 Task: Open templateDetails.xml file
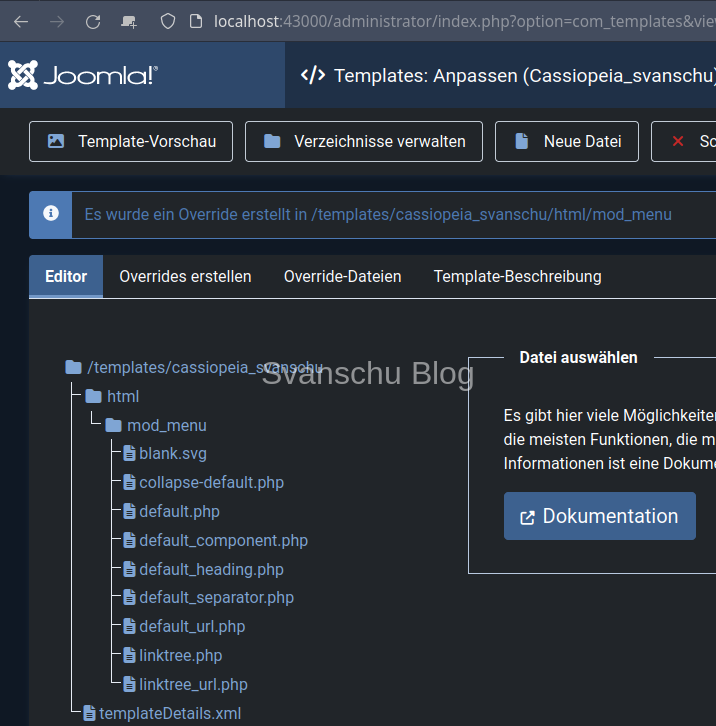[x=169, y=713]
